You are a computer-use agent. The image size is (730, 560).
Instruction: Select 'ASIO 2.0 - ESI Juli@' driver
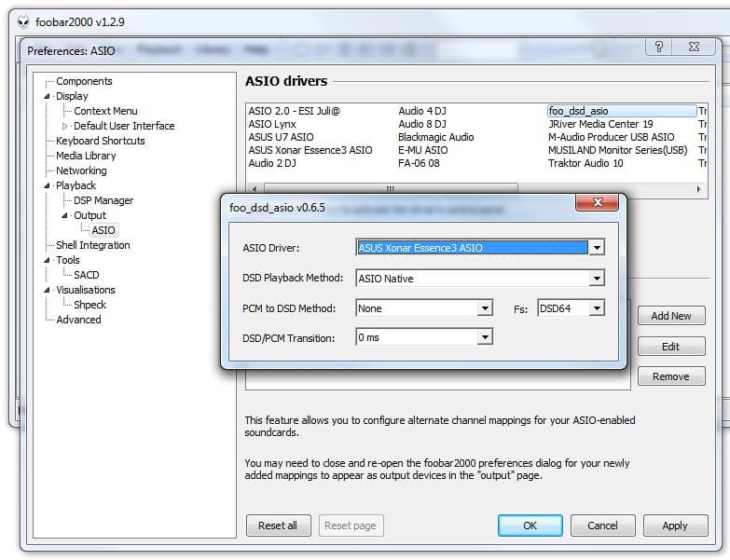click(295, 111)
